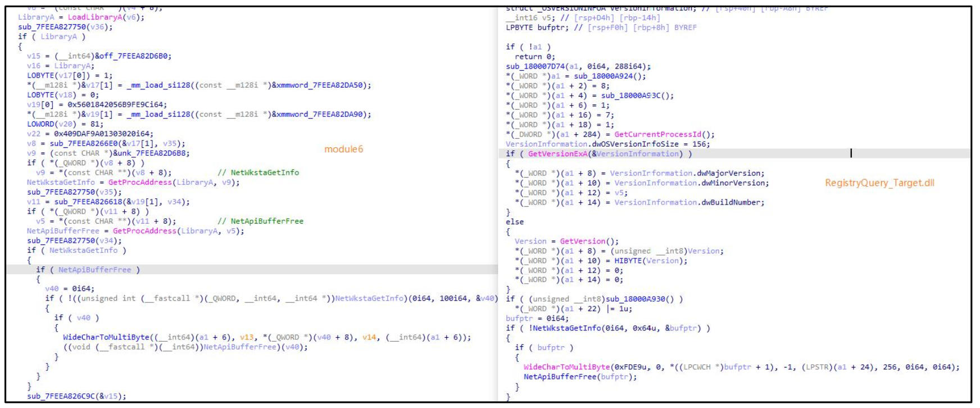The width and height of the screenshot is (980, 408).
Task: Select the line v40 = 0i64;
Action: pyautogui.click(x=70, y=289)
